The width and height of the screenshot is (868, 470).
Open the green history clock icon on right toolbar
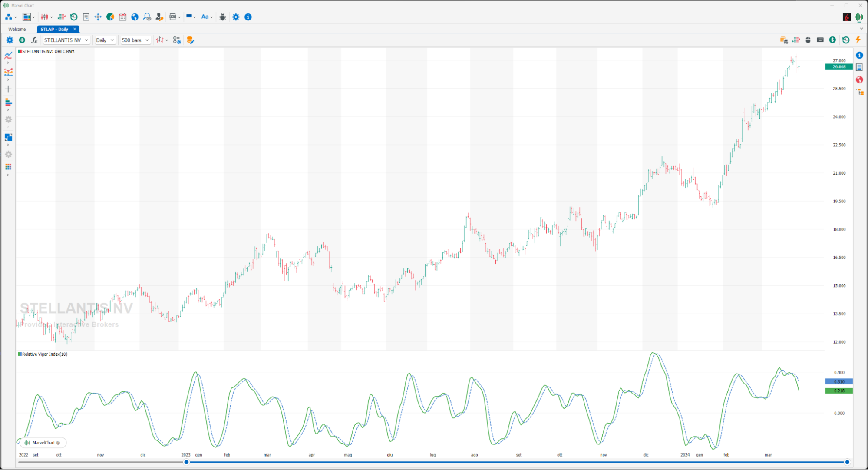(x=846, y=40)
